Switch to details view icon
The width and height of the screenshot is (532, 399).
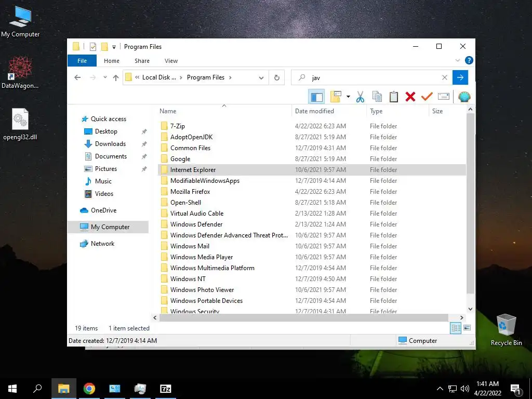click(456, 328)
